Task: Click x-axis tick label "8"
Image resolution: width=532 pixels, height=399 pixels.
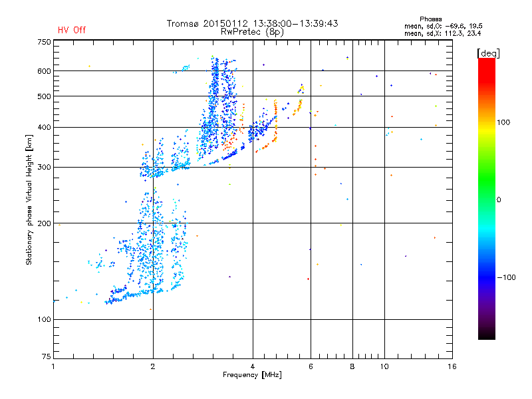Action: pyautogui.click(x=352, y=366)
